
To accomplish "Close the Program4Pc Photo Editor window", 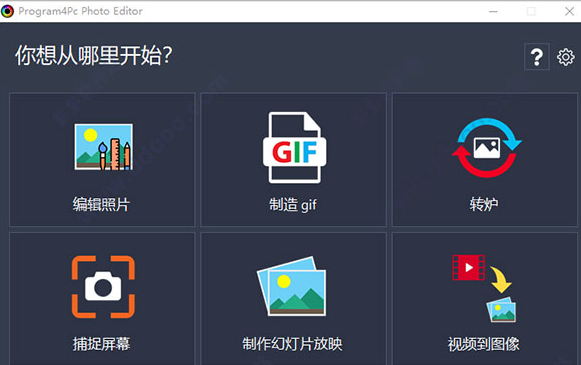I will (x=570, y=11).
